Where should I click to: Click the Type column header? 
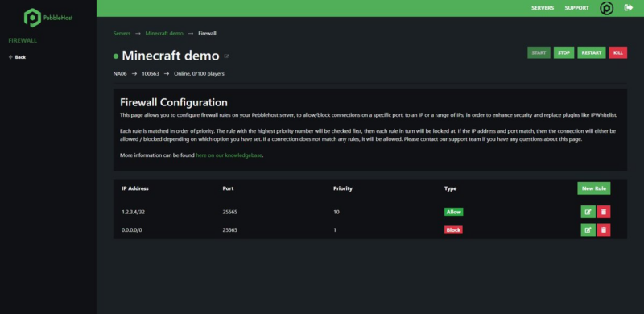[450, 188]
